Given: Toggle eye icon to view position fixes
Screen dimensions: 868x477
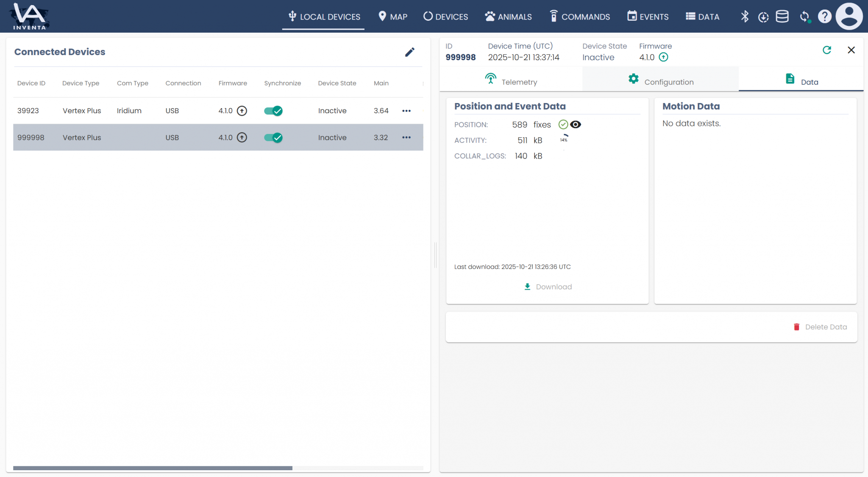Looking at the screenshot, I should (x=576, y=124).
